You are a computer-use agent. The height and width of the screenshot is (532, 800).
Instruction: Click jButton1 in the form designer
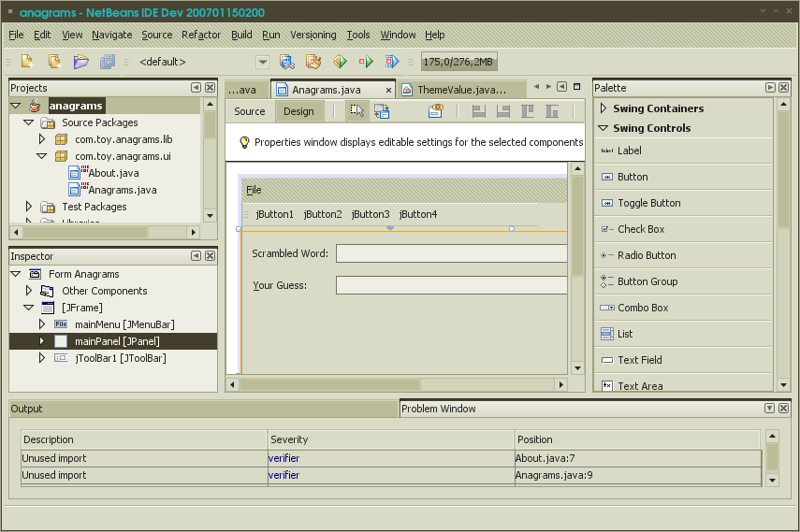[x=274, y=214]
